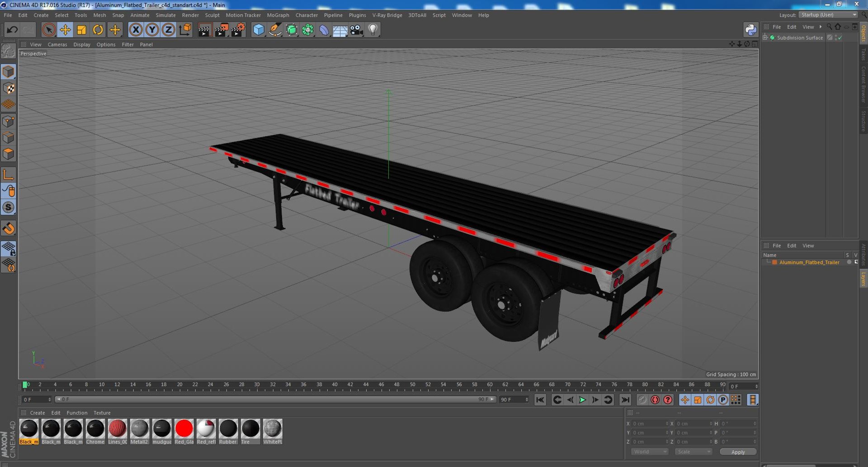Image resolution: width=868 pixels, height=467 pixels.
Task: Expand the Subdivision Surface object
Action: 765,37
